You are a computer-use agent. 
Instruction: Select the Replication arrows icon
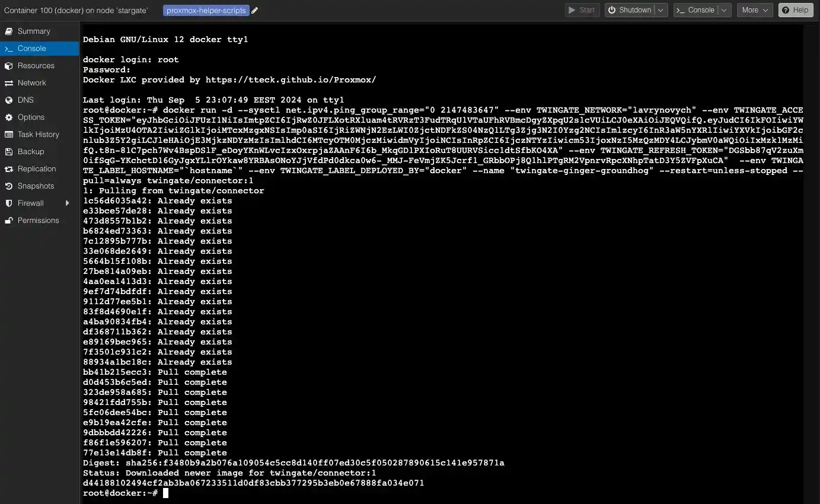[x=9, y=168]
